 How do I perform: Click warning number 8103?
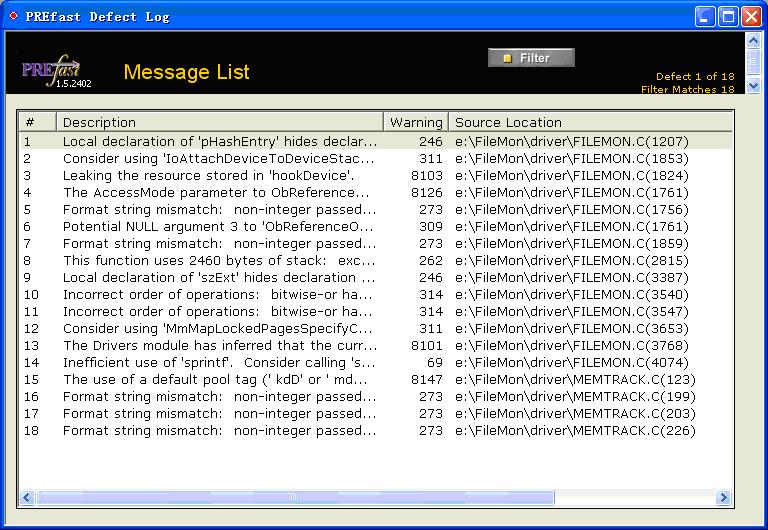point(427,175)
